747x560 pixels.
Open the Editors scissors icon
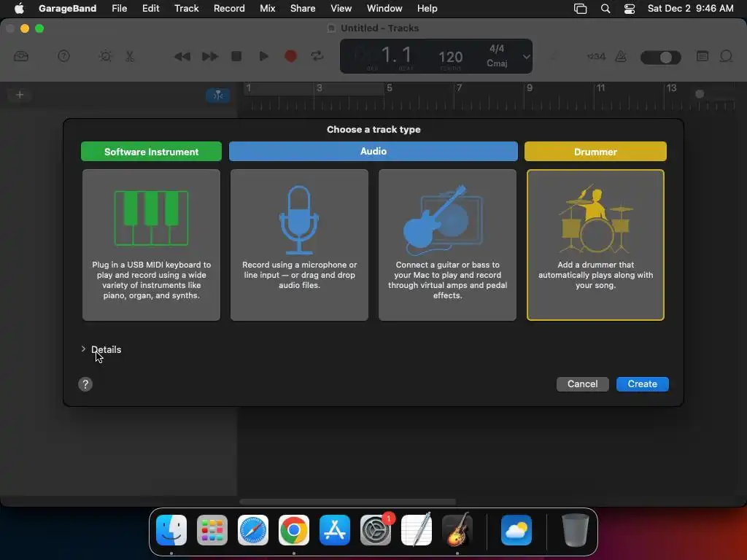coord(130,56)
